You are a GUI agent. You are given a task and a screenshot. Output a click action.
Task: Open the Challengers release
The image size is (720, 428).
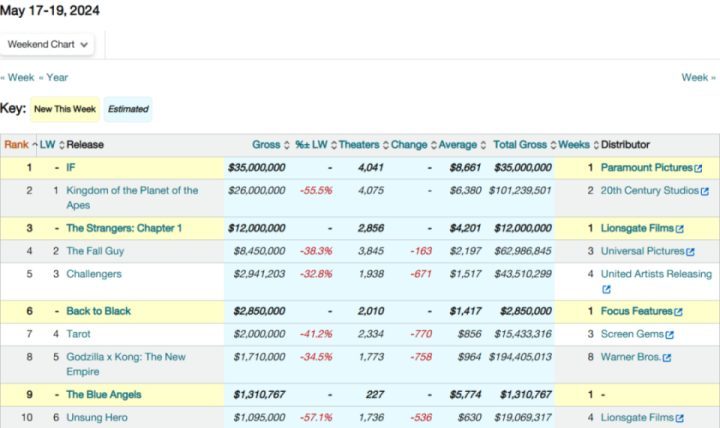[x=94, y=274]
